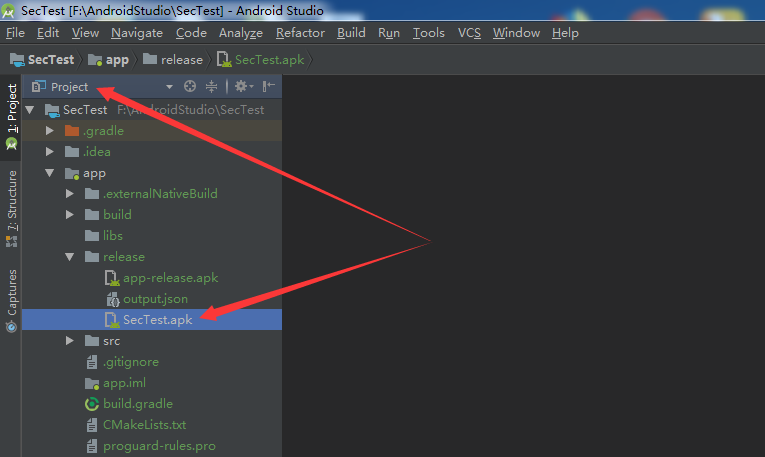Open the Refactor menu
This screenshot has height=457, width=765.
(300, 33)
